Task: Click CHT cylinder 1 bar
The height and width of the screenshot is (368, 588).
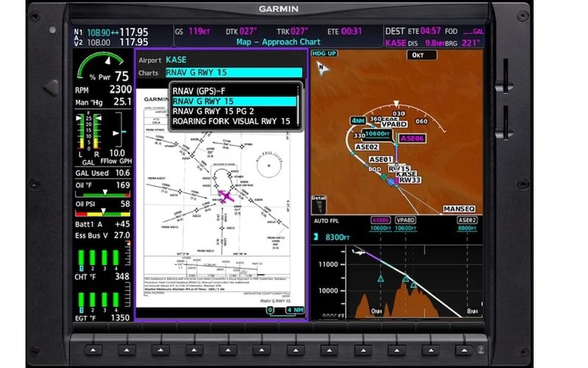Action: pyautogui.click(x=81, y=258)
